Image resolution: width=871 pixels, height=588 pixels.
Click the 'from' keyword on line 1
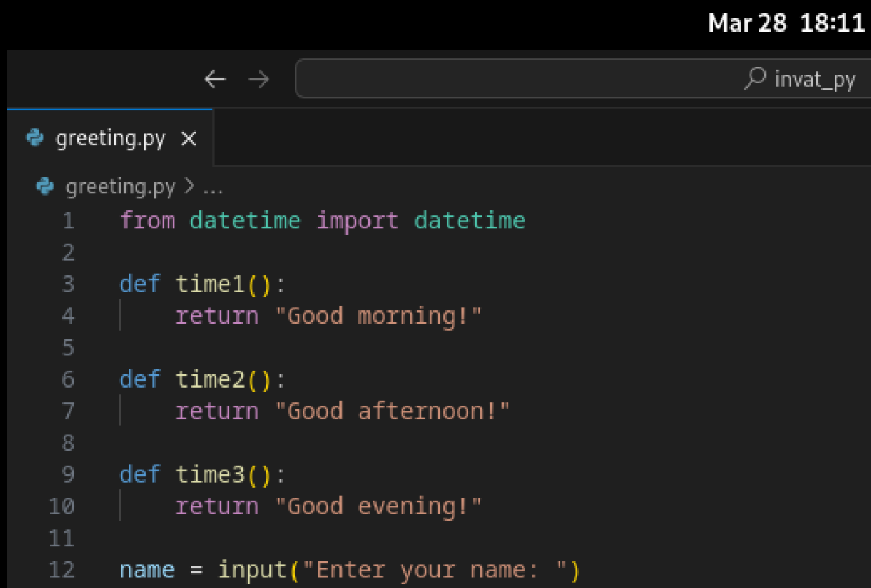(147, 221)
